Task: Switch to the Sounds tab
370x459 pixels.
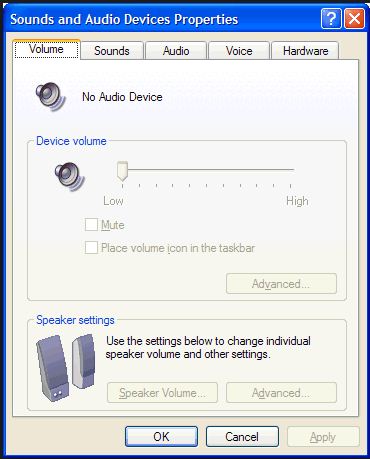Action: pos(112,51)
